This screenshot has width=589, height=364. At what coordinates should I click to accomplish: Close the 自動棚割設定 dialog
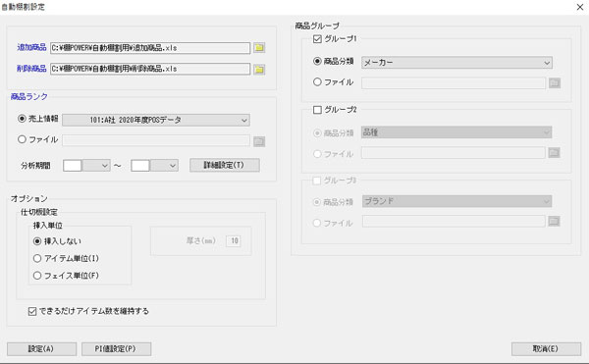[x=579, y=7]
